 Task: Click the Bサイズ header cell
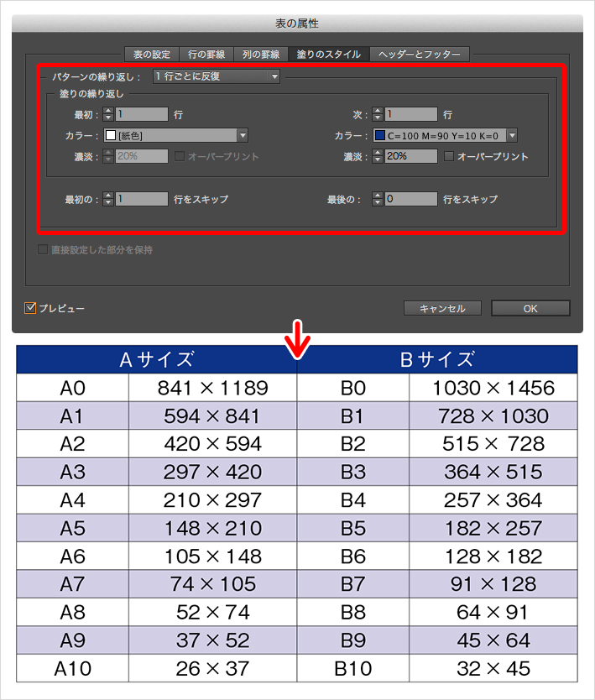click(x=437, y=359)
